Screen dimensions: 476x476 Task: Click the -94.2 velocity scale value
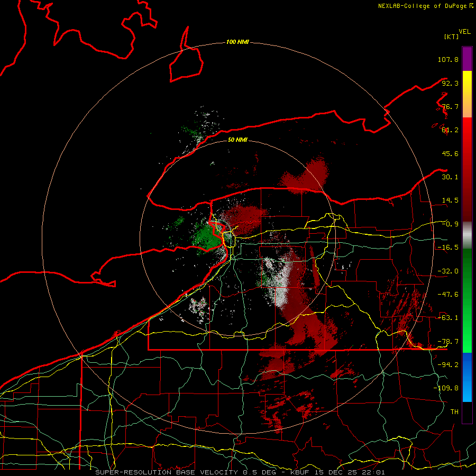448,364
